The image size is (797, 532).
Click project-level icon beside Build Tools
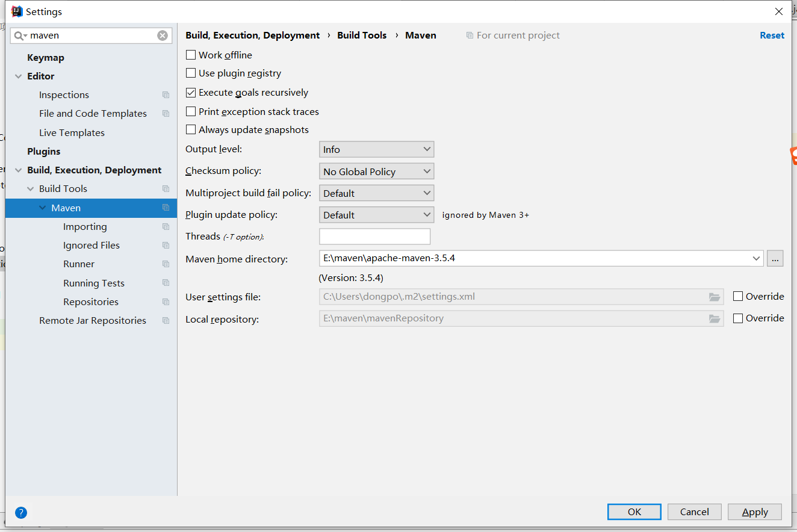point(166,189)
